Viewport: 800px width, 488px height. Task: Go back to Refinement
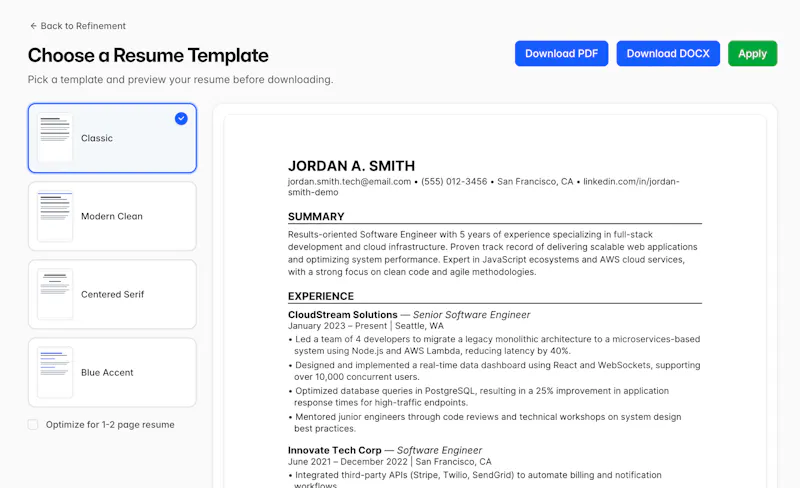point(78,26)
